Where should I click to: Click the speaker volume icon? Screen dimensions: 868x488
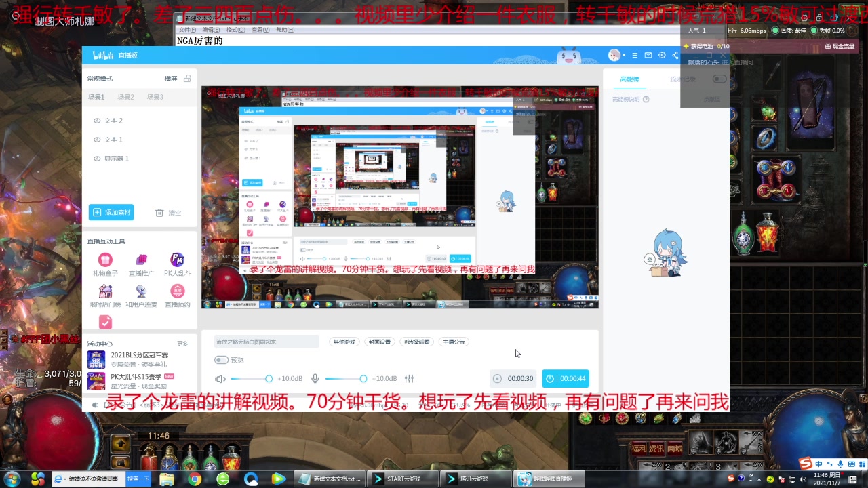tap(220, 379)
